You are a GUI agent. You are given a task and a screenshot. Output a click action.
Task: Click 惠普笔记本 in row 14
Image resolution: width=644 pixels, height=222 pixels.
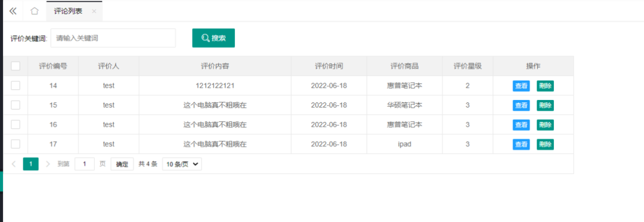404,86
